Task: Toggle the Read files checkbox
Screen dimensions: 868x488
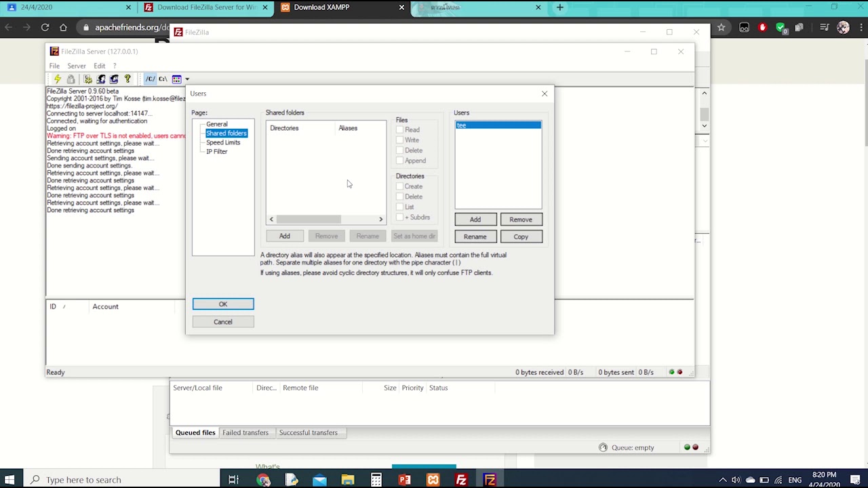Action: (399, 129)
